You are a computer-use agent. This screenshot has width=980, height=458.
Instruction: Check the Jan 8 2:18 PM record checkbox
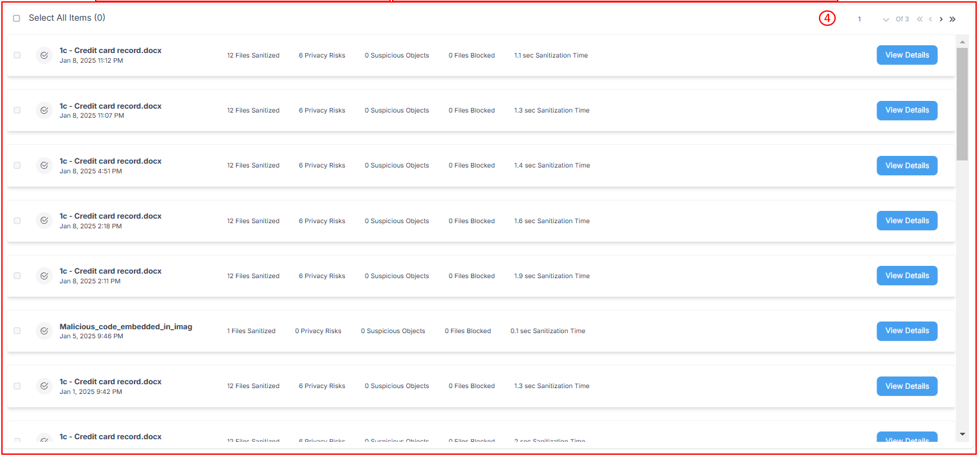click(x=17, y=221)
